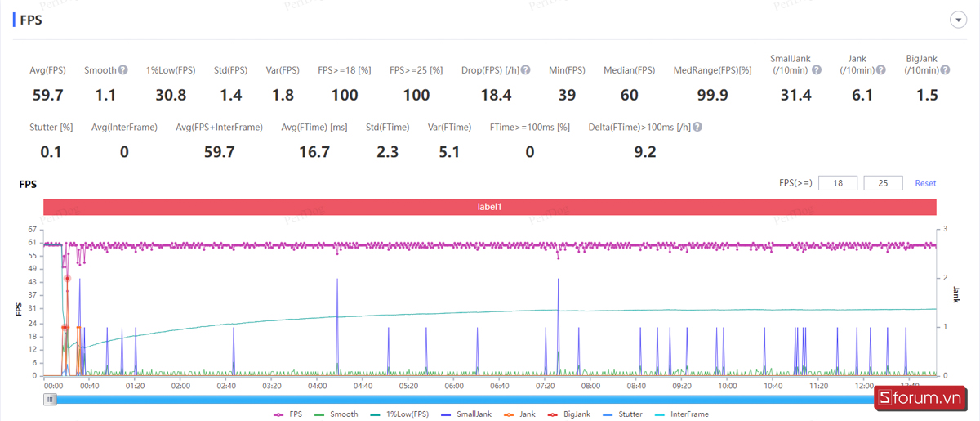The width and height of the screenshot is (980, 421).
Task: Select the red label1 bar
Action: click(489, 207)
